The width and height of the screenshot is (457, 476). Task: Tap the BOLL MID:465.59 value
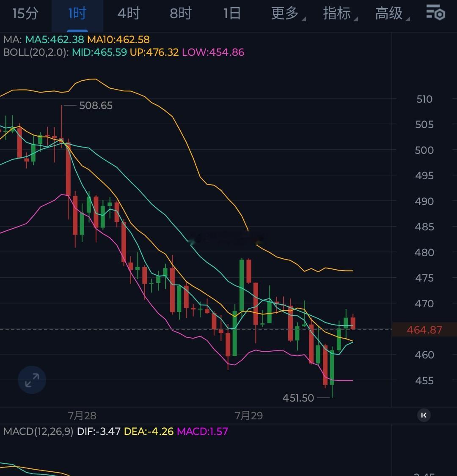coord(99,52)
